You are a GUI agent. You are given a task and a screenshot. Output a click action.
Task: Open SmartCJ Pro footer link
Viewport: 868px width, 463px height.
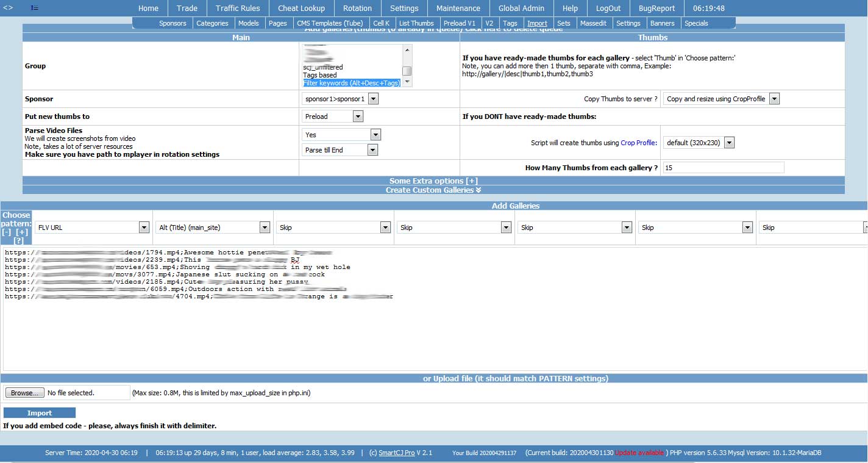click(397, 453)
